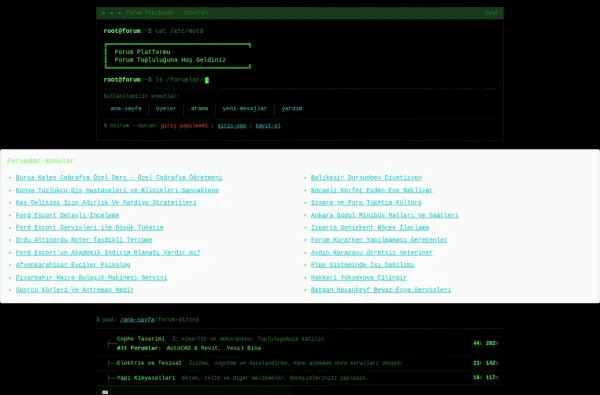Image resolution: width=600 pixels, height=395 pixels.
Task: Open Konya Tuzlukçu Diş Hastaneleri topic
Action: tap(117, 190)
